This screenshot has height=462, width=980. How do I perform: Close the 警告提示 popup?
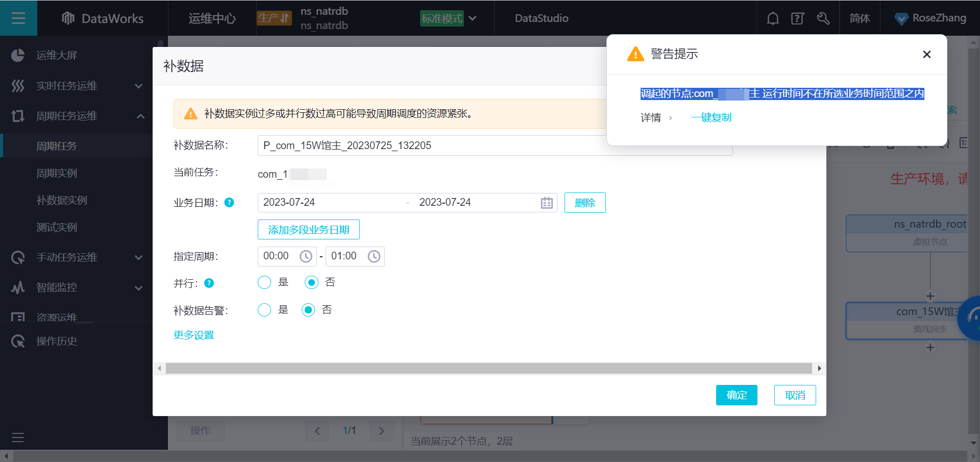[927, 54]
